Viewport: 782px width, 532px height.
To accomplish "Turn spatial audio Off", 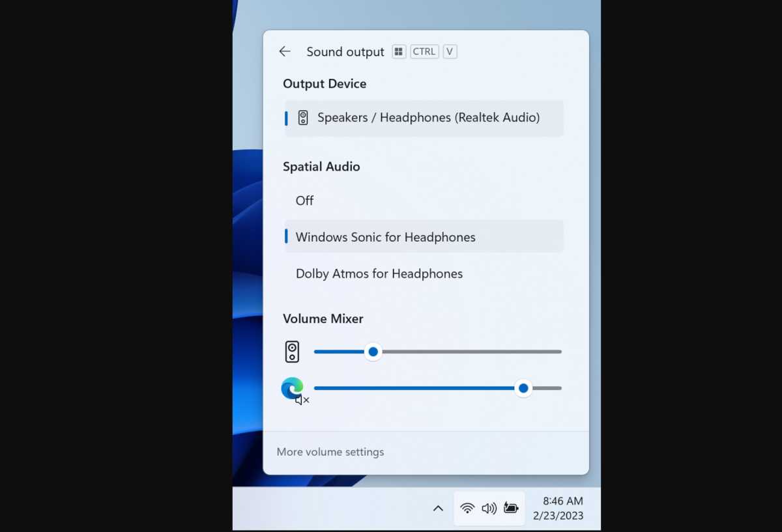I will pyautogui.click(x=424, y=201).
